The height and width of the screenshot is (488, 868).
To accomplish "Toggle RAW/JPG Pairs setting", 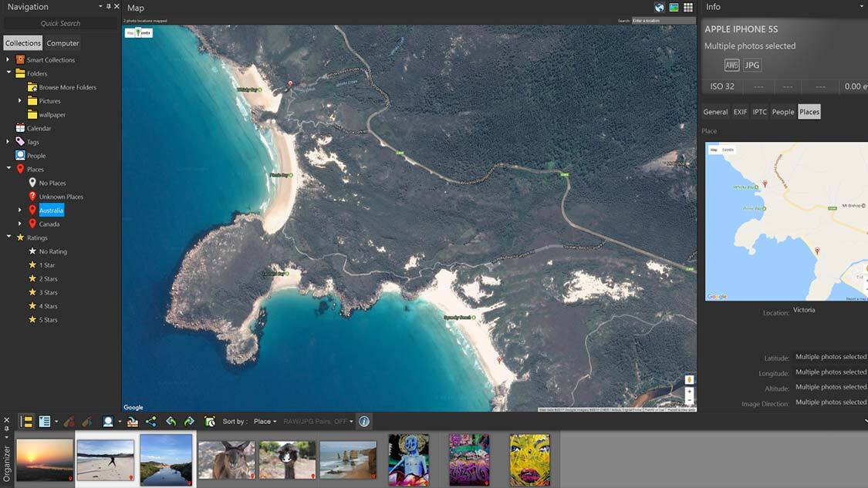I will pos(317,422).
